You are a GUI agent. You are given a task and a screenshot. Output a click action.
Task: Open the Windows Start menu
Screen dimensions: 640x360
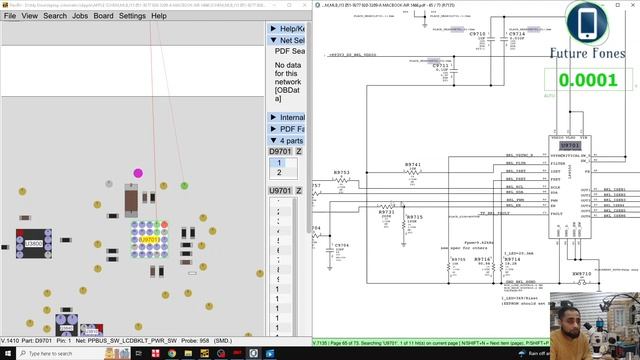point(7,353)
